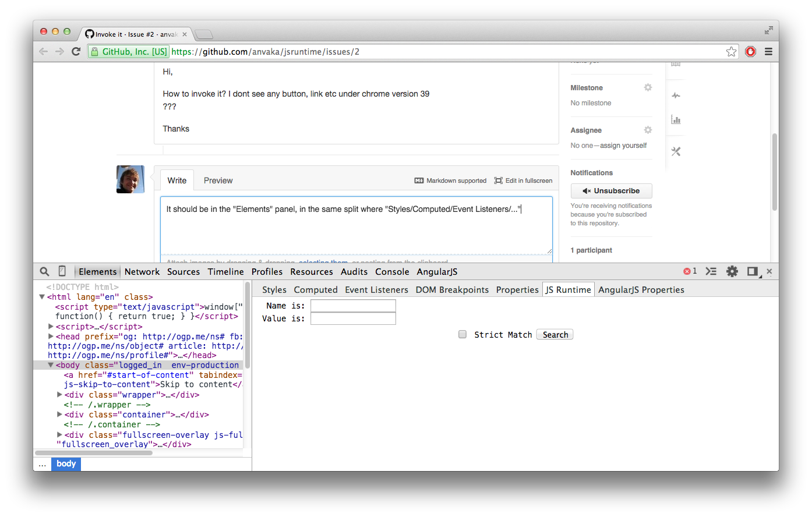Screen dimensions: 812x517
Task: Click the Unsubscribe button
Action: pos(611,191)
